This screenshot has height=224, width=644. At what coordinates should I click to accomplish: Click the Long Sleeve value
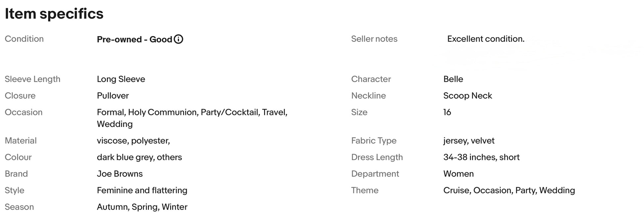(121, 79)
